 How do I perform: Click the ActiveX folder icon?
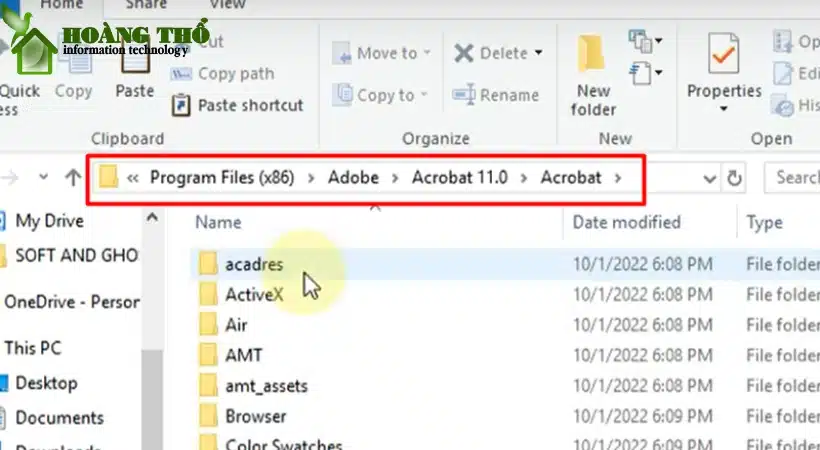click(x=208, y=294)
